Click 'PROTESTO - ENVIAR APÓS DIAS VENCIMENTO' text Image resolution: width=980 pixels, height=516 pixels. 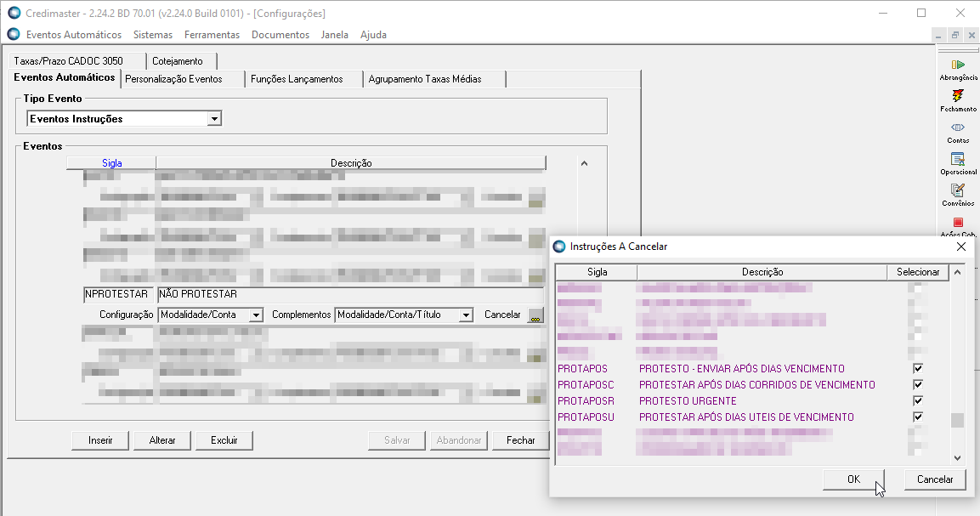[741, 369]
